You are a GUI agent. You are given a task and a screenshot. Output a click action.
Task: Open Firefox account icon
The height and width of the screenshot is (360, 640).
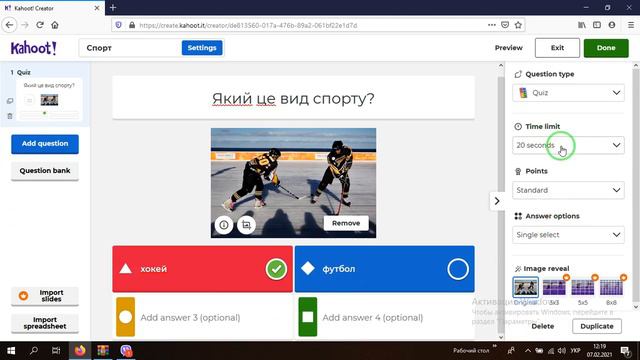[x=612, y=25]
